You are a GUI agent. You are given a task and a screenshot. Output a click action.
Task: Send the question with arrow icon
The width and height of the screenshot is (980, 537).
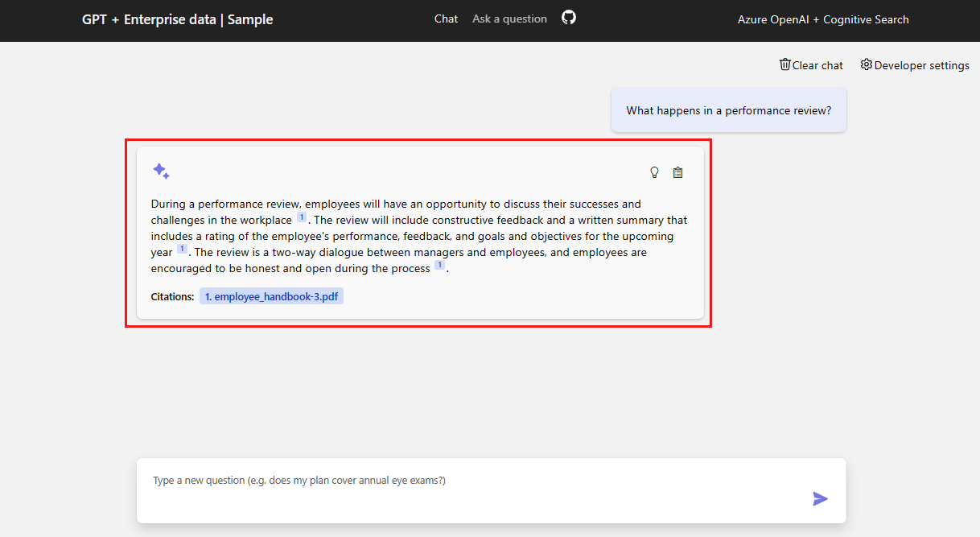point(820,498)
